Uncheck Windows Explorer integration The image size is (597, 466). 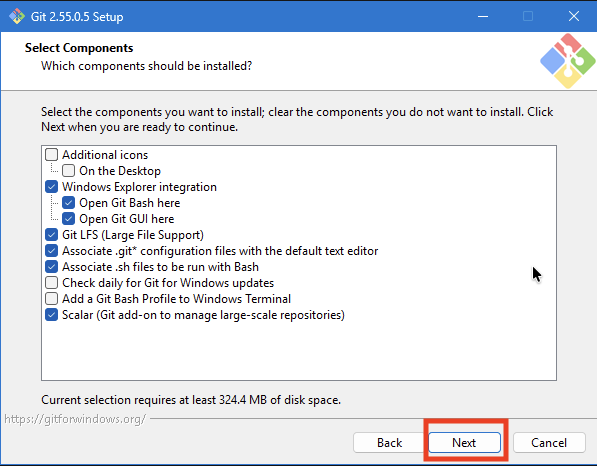coord(51,187)
